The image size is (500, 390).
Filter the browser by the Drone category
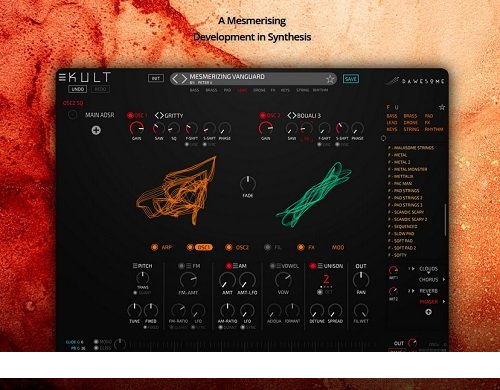point(410,123)
